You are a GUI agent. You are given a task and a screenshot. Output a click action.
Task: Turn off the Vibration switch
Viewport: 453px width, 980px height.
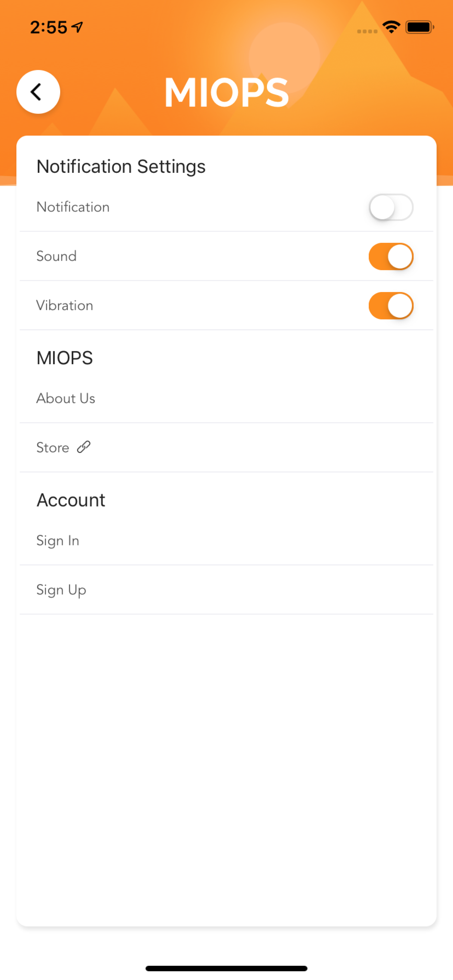(391, 306)
